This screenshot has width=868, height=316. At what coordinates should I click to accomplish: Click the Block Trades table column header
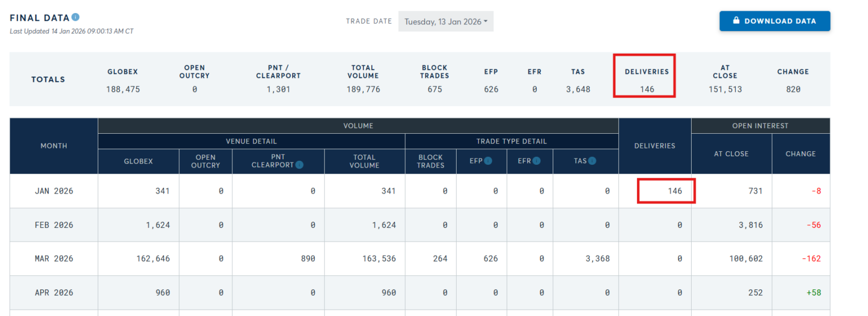coord(431,161)
